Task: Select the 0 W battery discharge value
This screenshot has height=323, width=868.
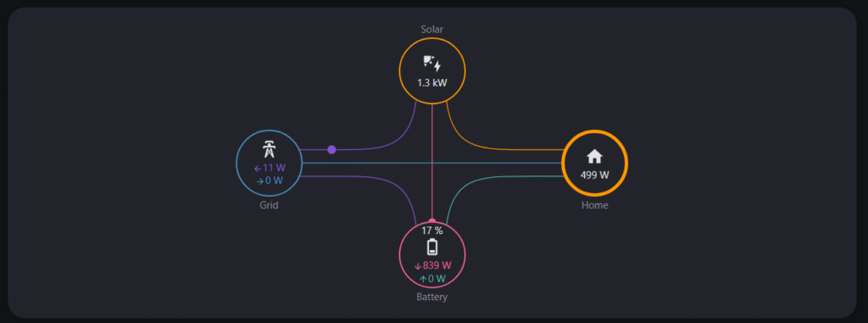Action: [x=437, y=279]
